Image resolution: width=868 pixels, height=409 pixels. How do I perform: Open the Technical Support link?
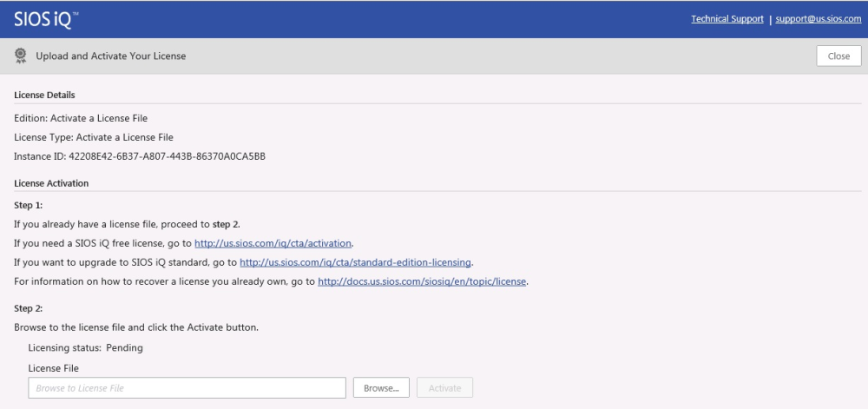click(727, 19)
